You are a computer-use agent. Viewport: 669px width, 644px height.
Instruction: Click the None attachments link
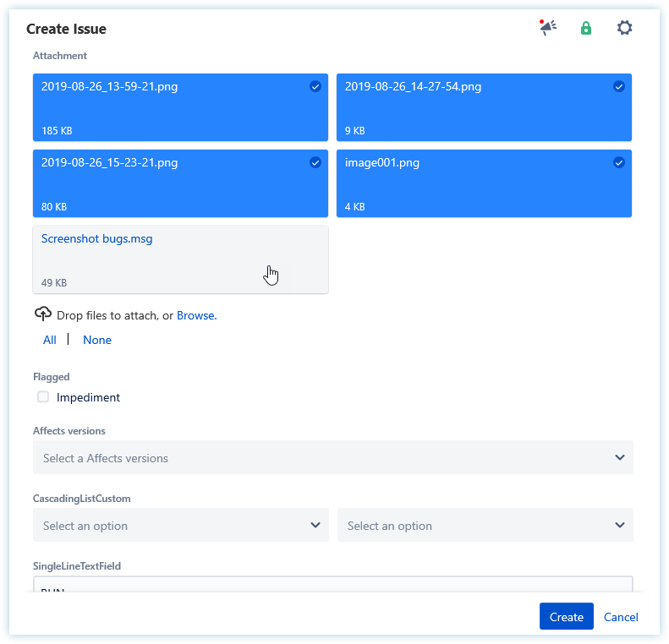coord(97,340)
